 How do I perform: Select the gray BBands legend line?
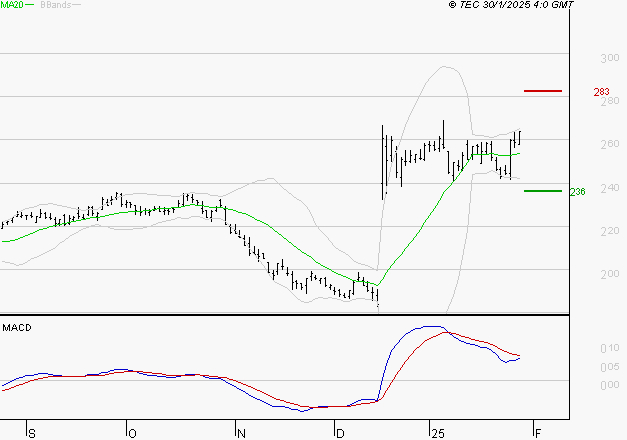point(76,5)
